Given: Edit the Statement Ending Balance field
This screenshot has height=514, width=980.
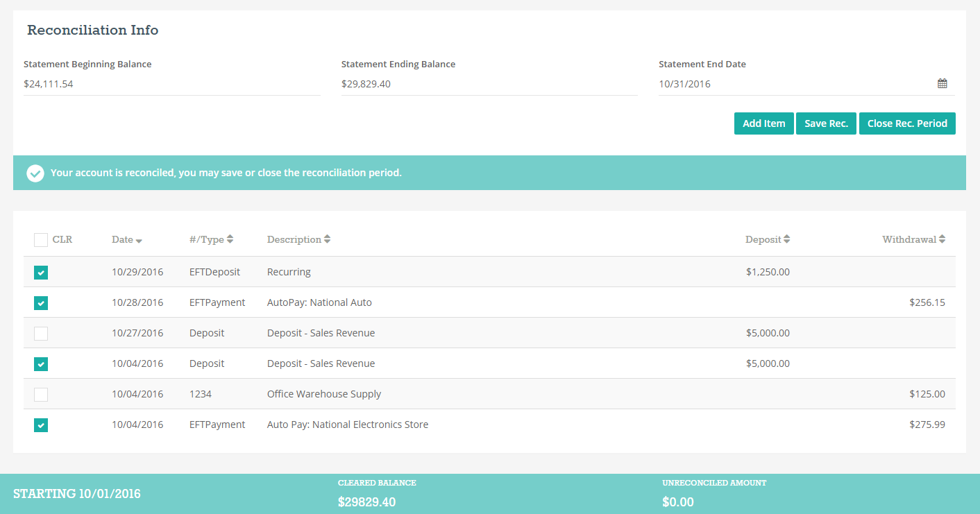Looking at the screenshot, I should (489, 84).
